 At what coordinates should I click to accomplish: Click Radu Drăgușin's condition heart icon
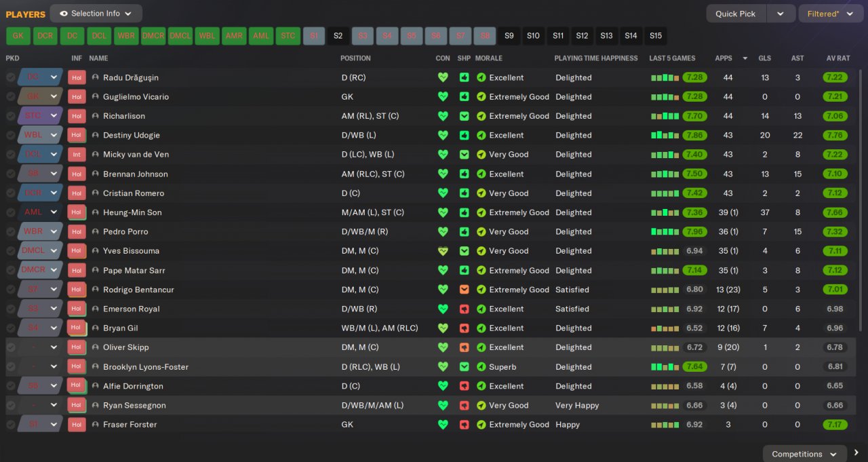(x=443, y=77)
